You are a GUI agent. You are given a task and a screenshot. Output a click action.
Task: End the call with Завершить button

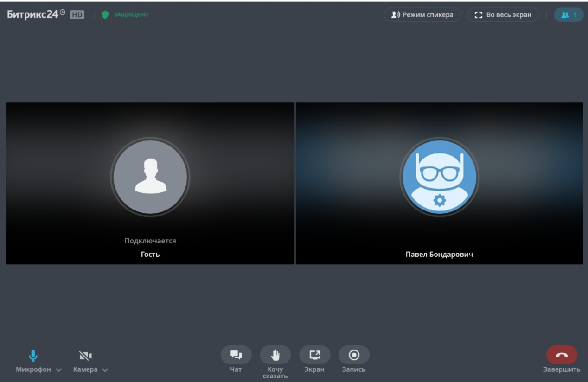[562, 355]
